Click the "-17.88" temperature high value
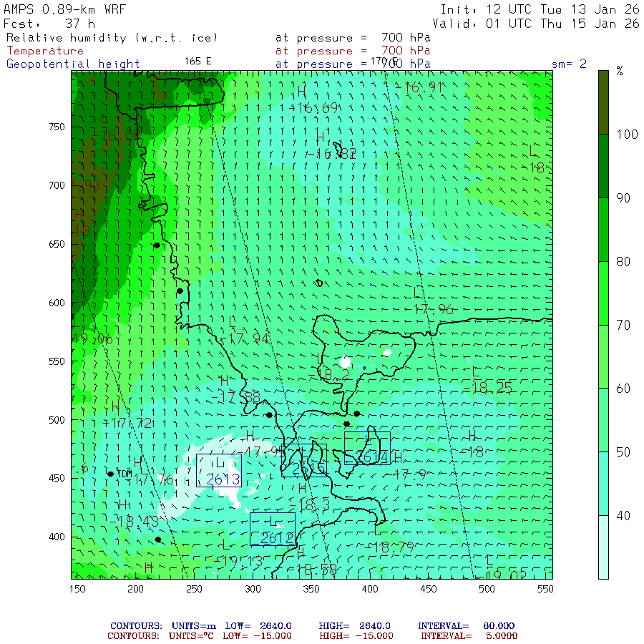The height and width of the screenshot is (644, 644). (235, 397)
